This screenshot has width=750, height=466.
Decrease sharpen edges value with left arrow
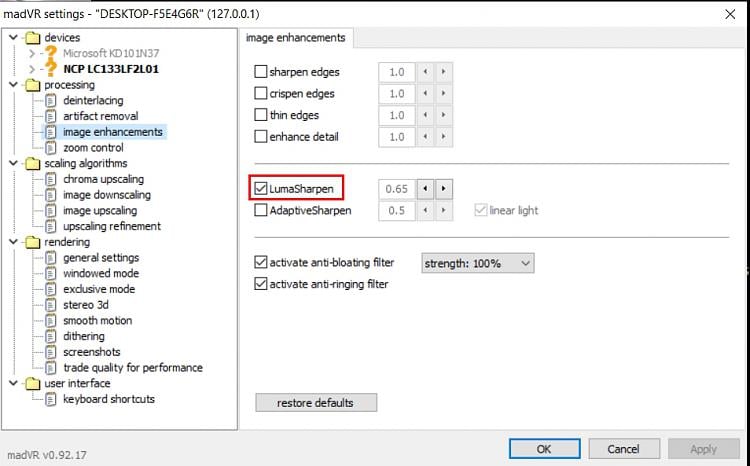click(x=425, y=72)
